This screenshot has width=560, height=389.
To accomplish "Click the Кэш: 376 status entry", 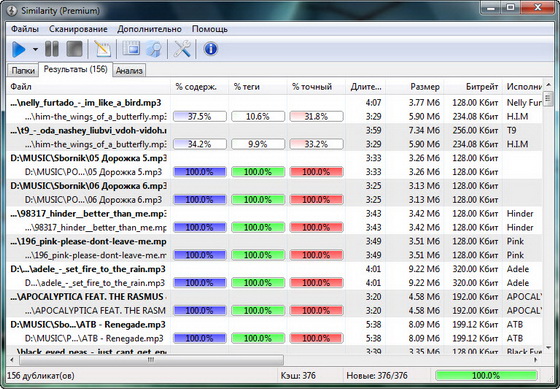I will pos(298,375).
